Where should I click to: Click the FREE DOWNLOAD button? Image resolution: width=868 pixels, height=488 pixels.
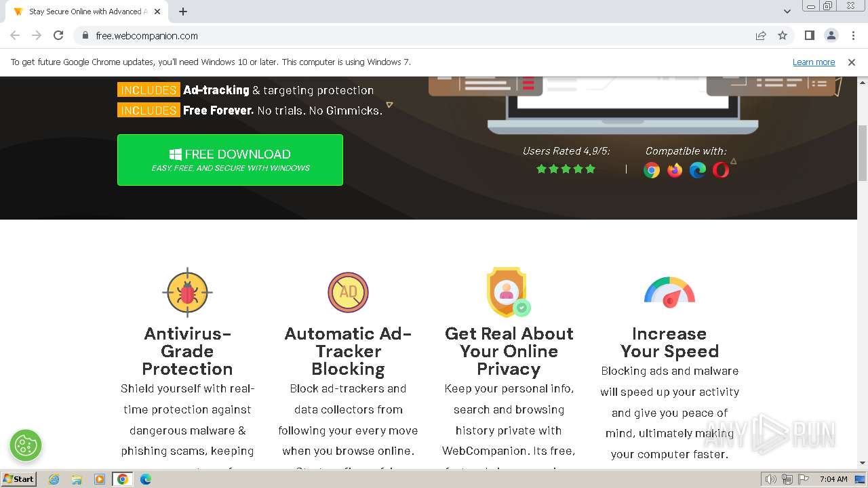pos(230,160)
